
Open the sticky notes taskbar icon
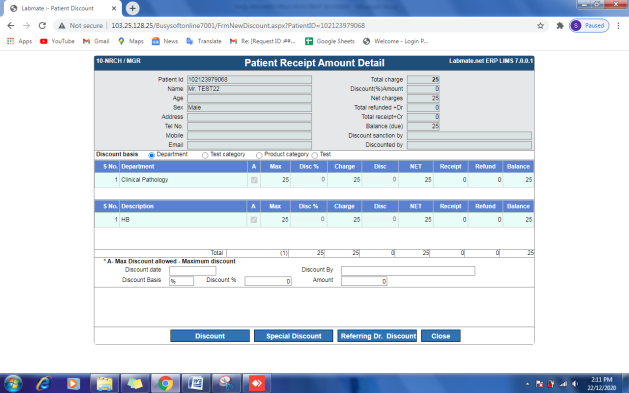(135, 383)
